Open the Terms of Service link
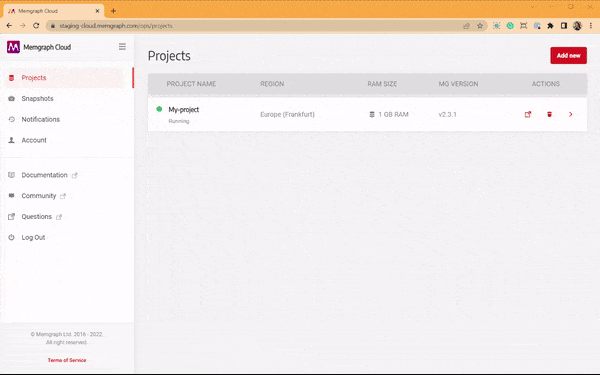The height and width of the screenshot is (375, 600). (67, 360)
